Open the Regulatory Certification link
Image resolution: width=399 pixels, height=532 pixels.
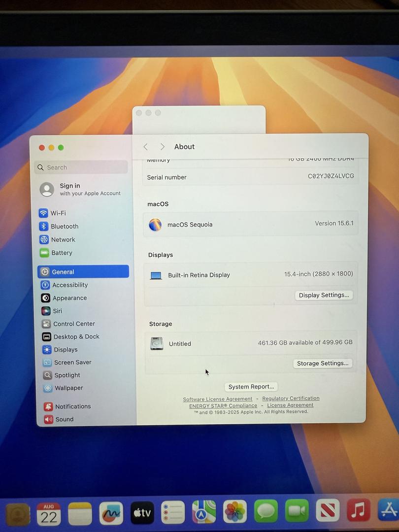291,399
